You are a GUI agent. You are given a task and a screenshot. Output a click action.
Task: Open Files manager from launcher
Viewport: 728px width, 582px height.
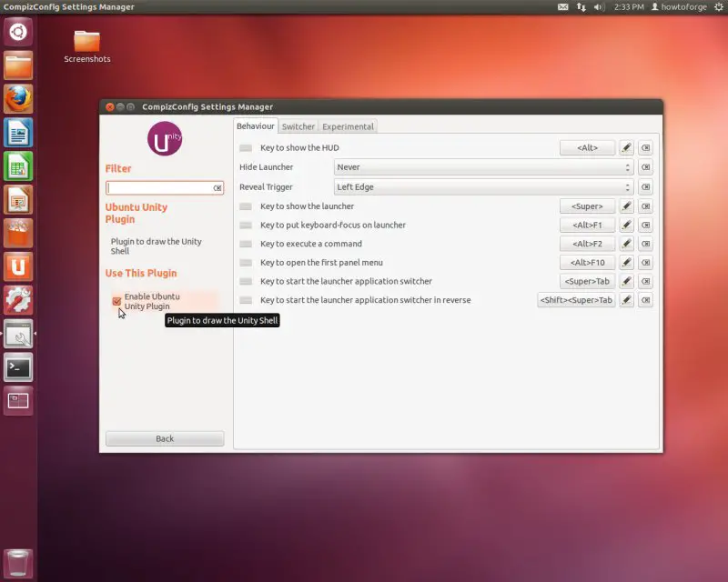click(x=18, y=65)
